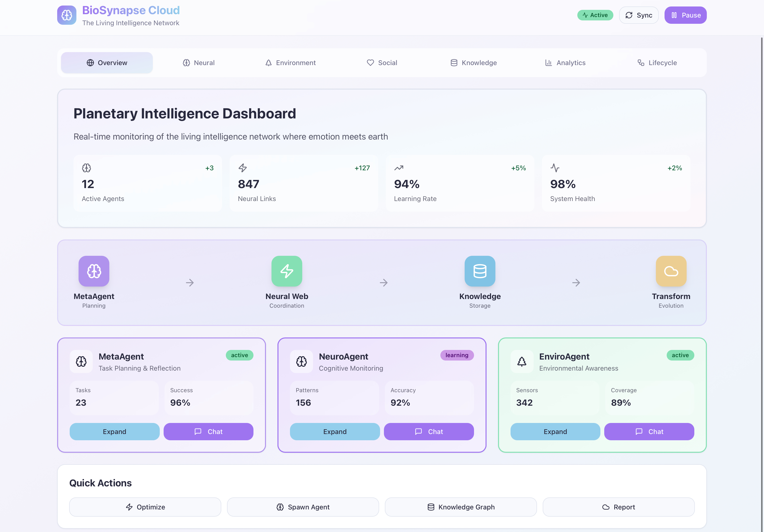Click the purple MetaAgent Planning brain icon
The height and width of the screenshot is (532, 764).
pyautogui.click(x=94, y=271)
